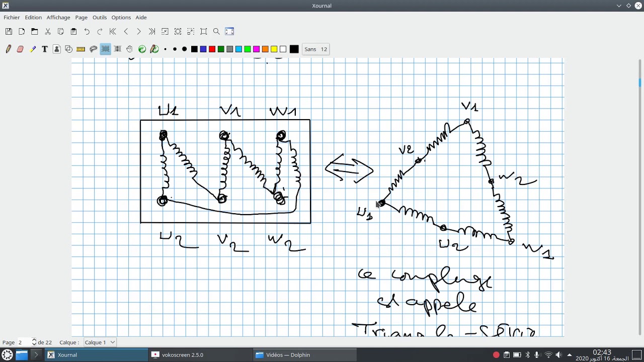Pick the light blue color swatch
The height and width of the screenshot is (362, 644).
[x=238, y=49]
